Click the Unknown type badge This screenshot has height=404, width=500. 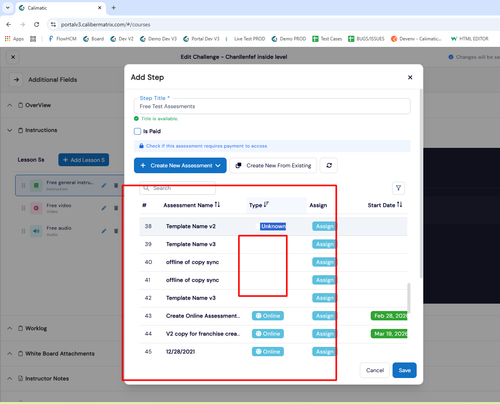click(x=273, y=226)
